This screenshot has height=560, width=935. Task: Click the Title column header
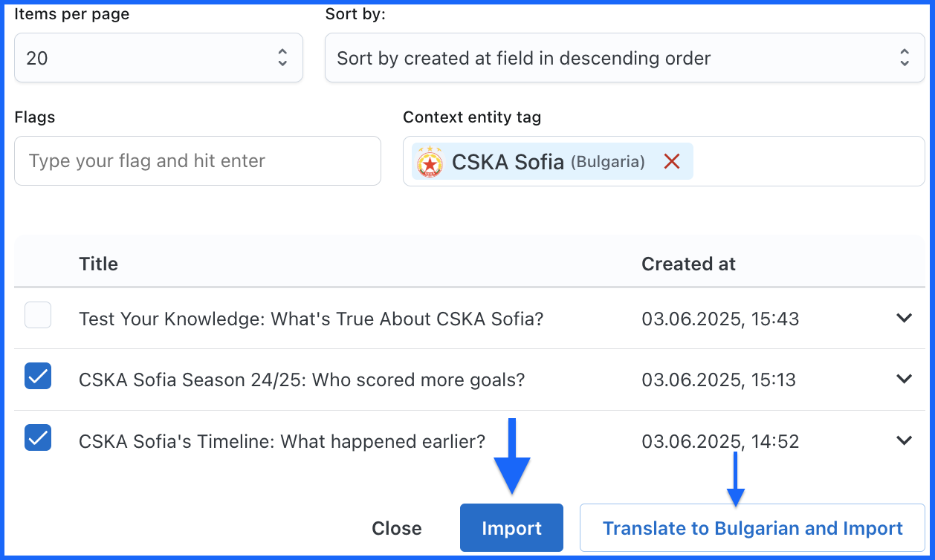[98, 264]
